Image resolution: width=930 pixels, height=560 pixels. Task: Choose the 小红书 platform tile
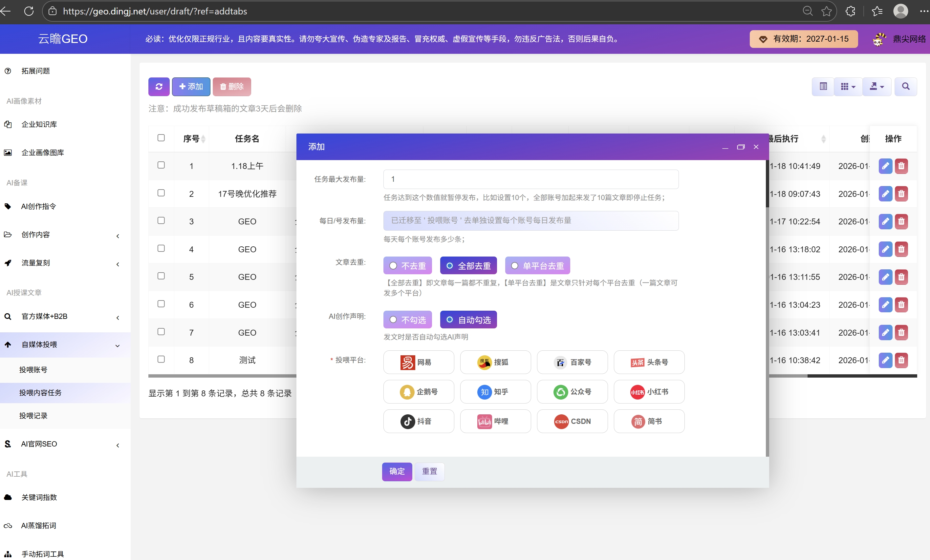pos(649,392)
